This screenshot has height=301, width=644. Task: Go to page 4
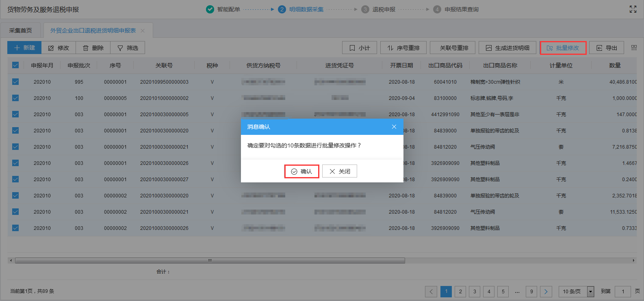tap(489, 291)
